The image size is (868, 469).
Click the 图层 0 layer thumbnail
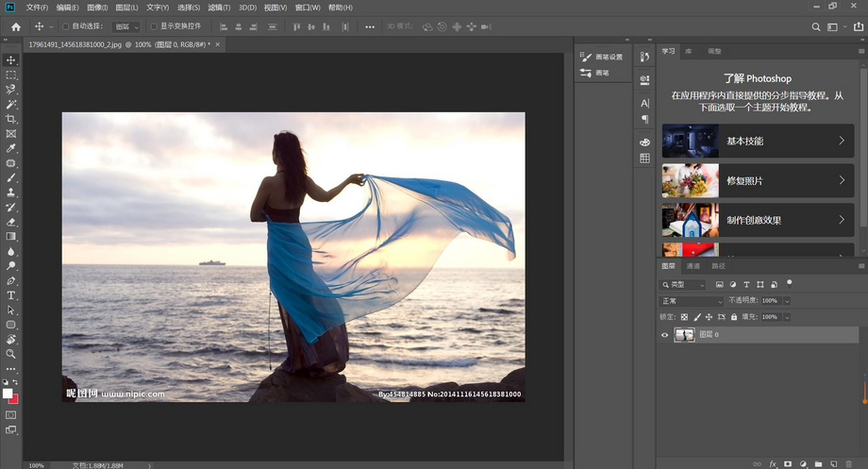(684, 335)
